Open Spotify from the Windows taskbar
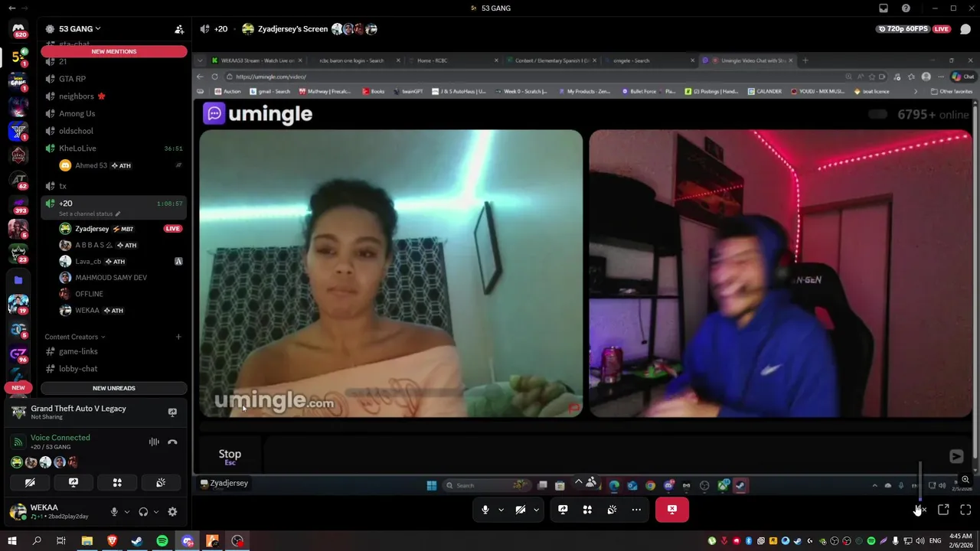The width and height of the screenshot is (980, 551). pyautogui.click(x=162, y=541)
